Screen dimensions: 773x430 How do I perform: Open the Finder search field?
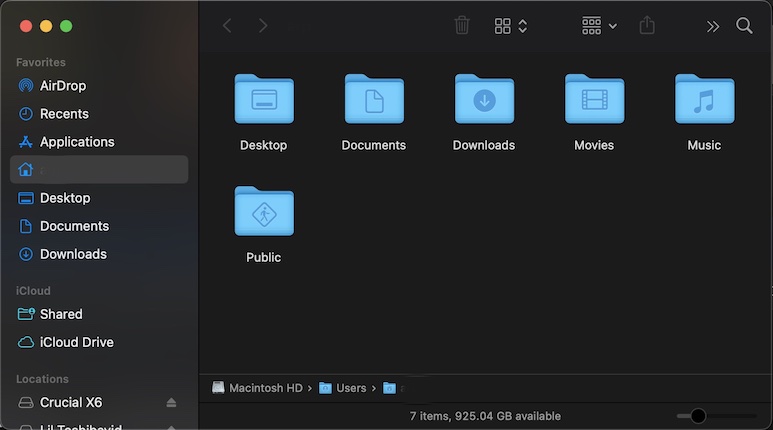[744, 26]
